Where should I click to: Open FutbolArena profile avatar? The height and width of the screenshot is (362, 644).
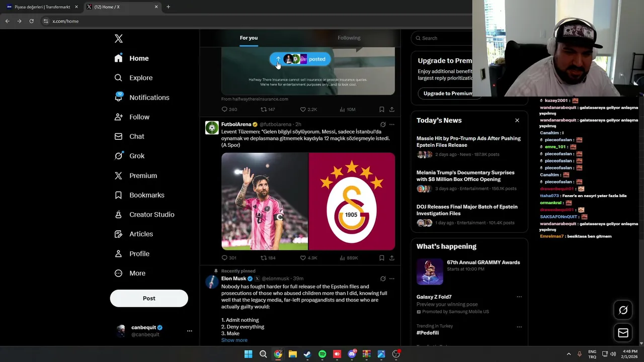(x=212, y=128)
